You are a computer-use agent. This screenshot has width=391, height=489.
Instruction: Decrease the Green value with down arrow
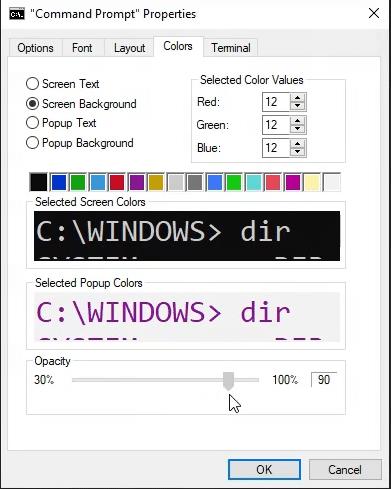tap(298, 129)
